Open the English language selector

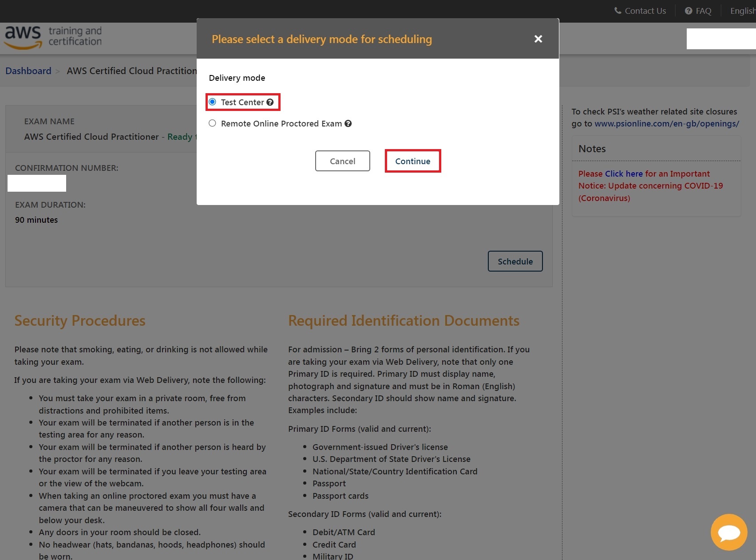(x=743, y=11)
